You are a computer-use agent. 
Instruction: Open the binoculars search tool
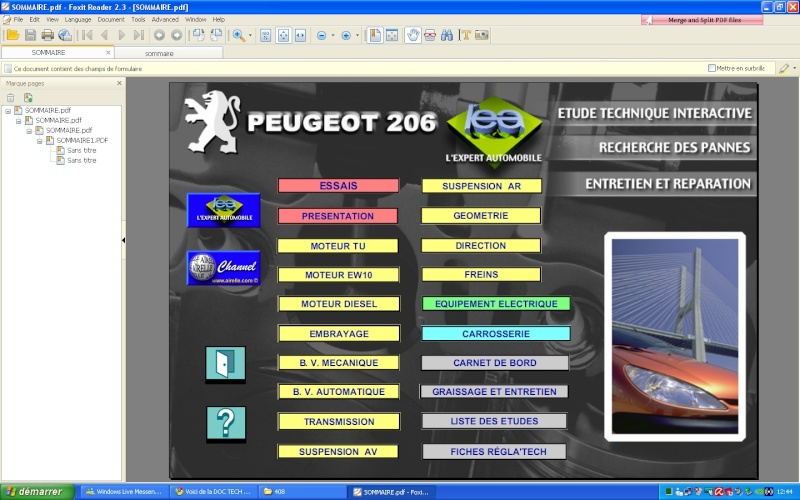[x=447, y=35]
